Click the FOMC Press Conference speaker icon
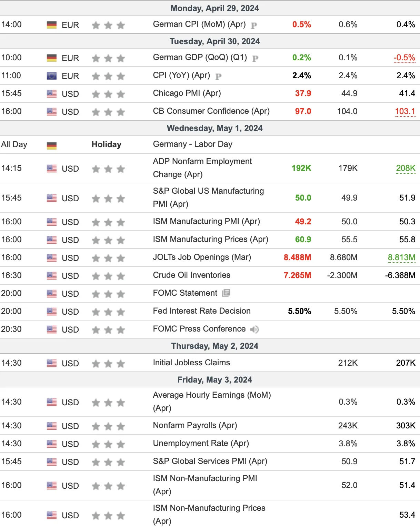The image size is (420, 528). pos(254,329)
